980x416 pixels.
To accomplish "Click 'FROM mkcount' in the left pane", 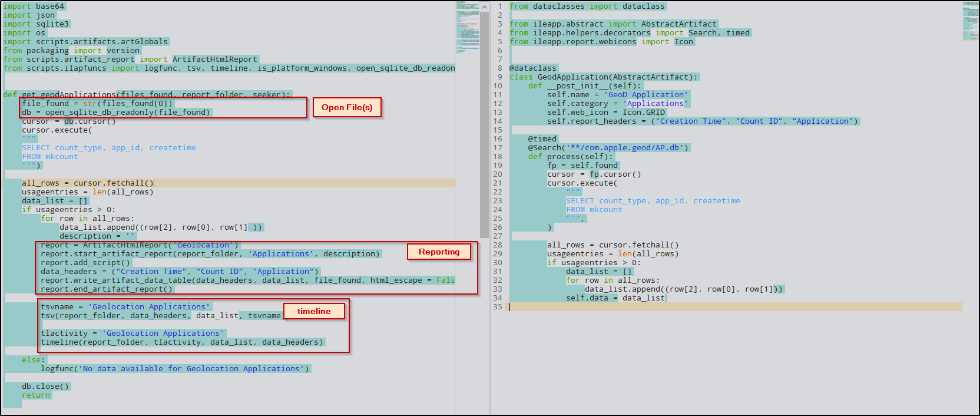I will click(x=50, y=157).
